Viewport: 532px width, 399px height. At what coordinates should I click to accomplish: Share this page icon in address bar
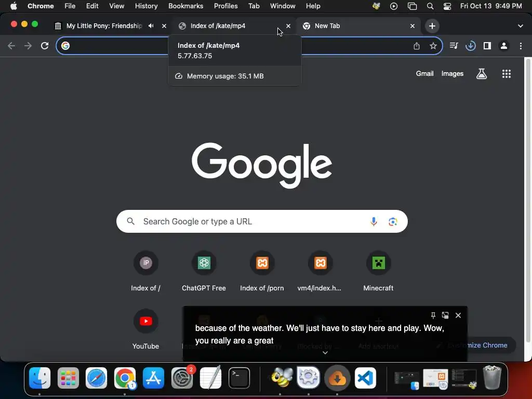pyautogui.click(x=417, y=46)
